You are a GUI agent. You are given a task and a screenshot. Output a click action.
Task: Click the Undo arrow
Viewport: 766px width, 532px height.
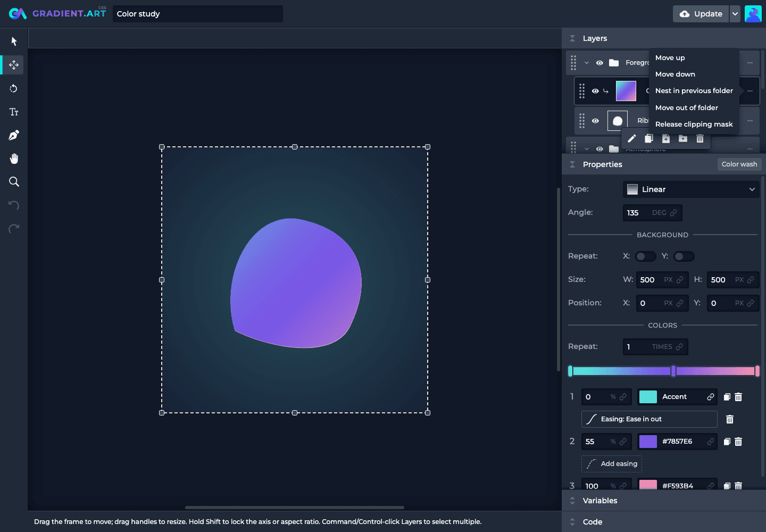click(x=14, y=205)
